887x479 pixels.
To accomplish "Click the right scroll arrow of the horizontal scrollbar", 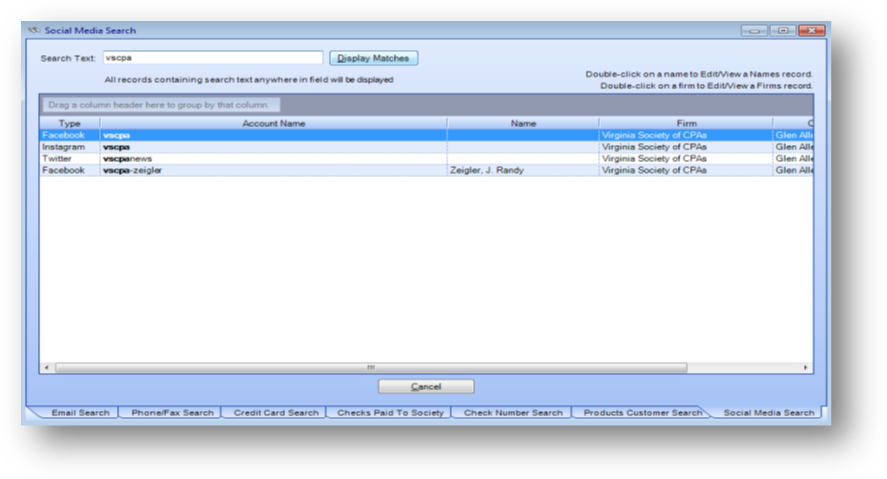I will (806, 368).
